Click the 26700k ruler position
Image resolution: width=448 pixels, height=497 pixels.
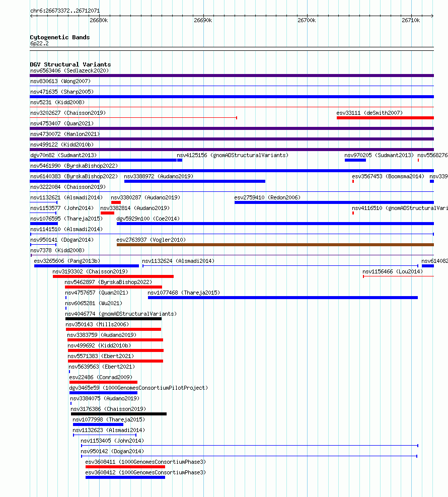pos(307,20)
